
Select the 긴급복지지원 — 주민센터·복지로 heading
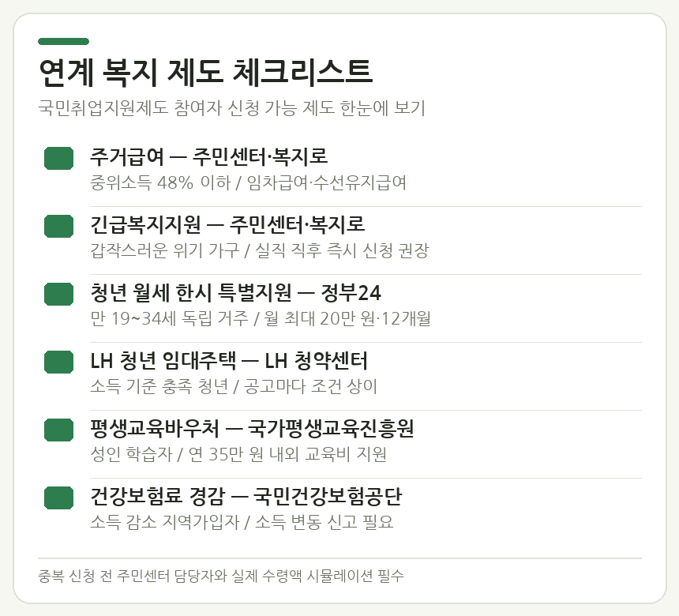coord(227,224)
